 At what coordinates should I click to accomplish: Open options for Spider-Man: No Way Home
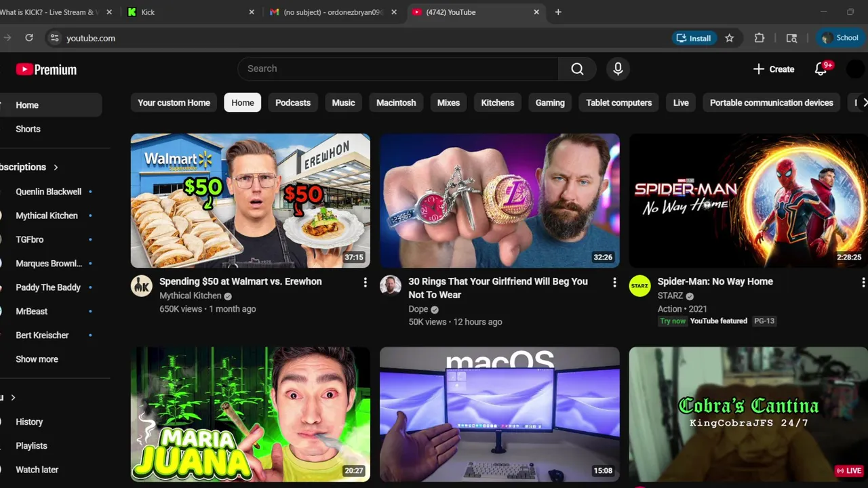(x=863, y=282)
